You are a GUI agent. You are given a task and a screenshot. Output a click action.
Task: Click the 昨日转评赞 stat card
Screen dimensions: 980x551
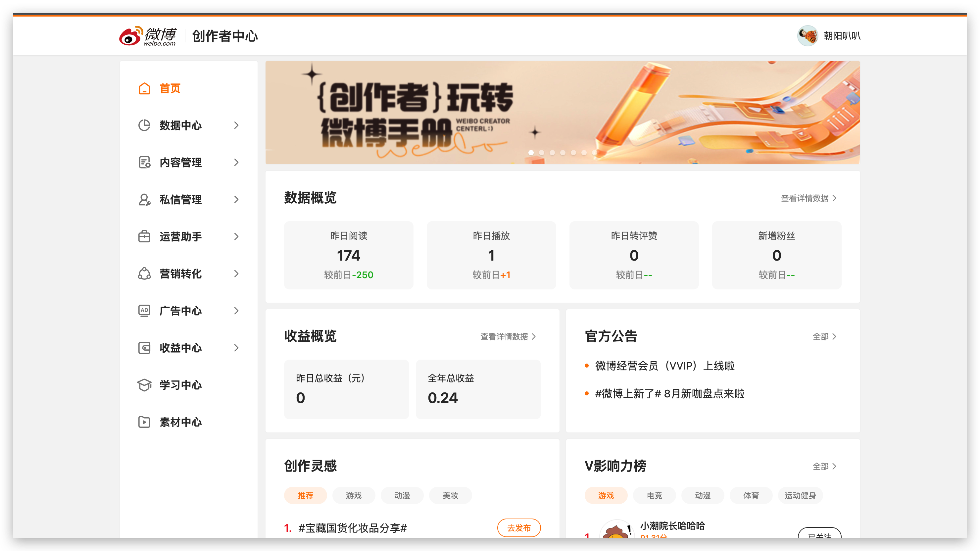tap(634, 255)
